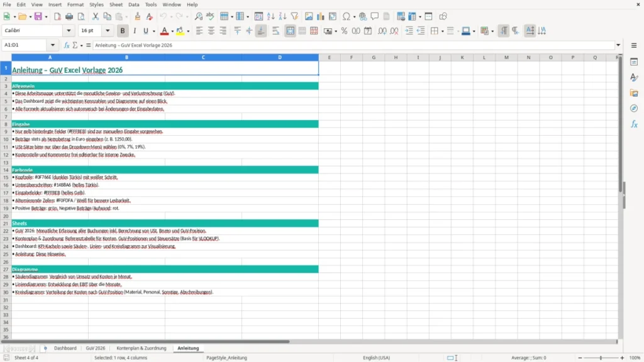Image resolution: width=644 pixels, height=362 pixels.
Task: Format cell as percent
Action: (x=344, y=31)
